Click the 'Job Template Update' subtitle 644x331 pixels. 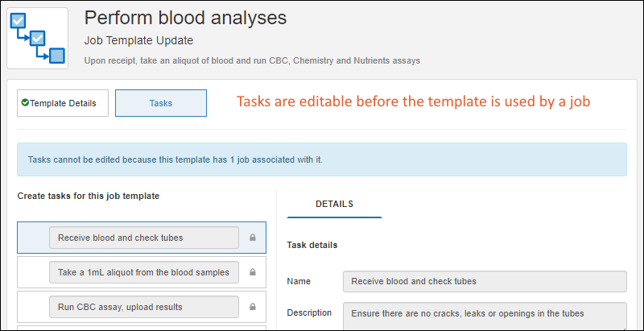(x=138, y=40)
